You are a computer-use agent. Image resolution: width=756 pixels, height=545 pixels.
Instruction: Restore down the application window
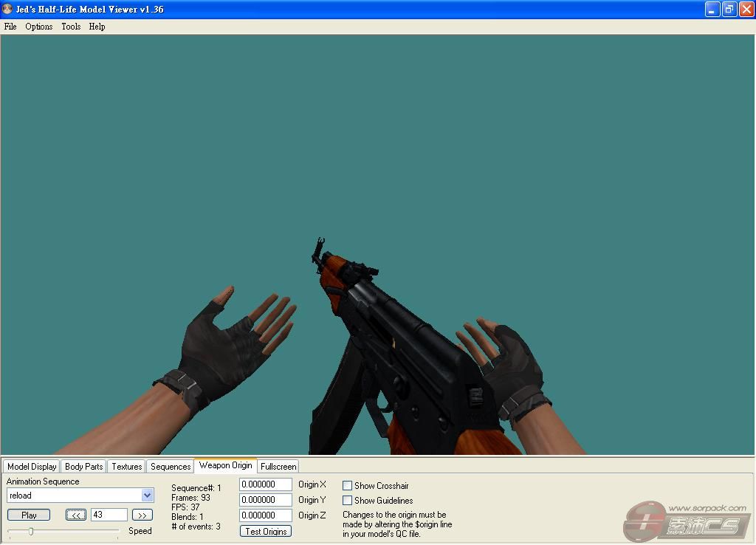click(729, 10)
